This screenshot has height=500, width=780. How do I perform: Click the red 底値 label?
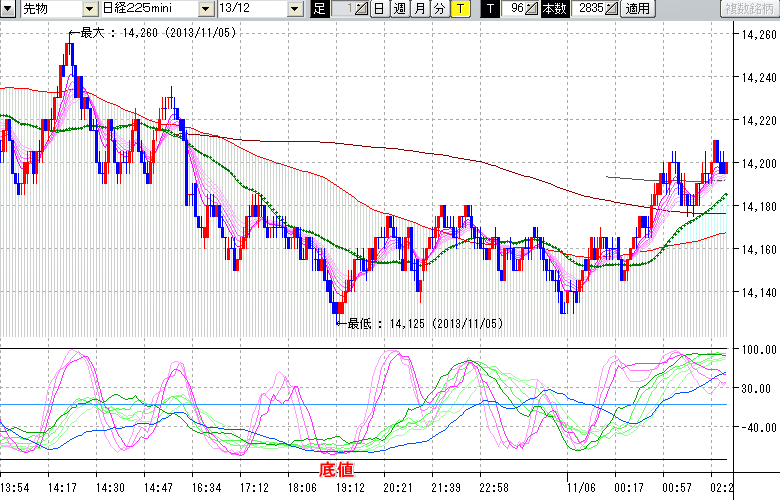(x=335, y=468)
